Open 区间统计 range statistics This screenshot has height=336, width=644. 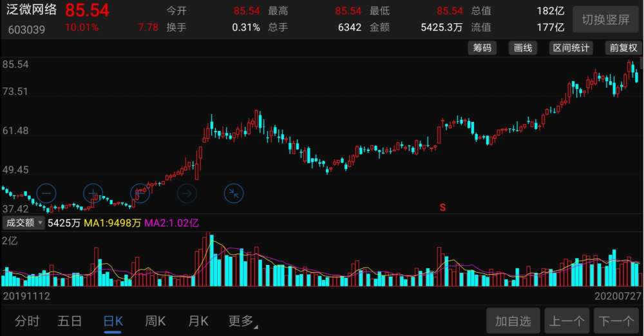tap(571, 48)
